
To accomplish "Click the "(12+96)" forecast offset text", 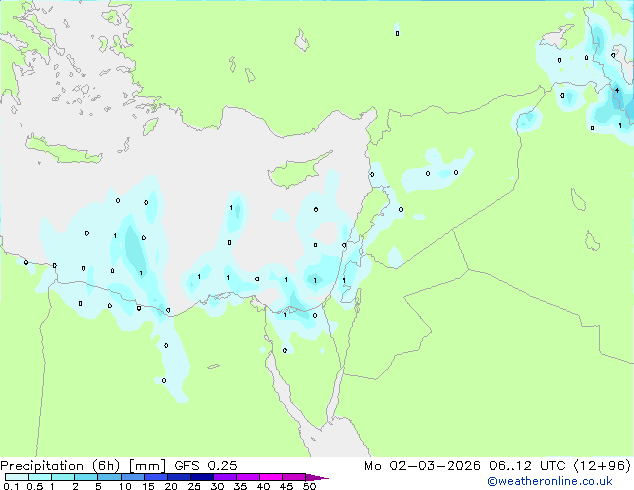I will pyautogui.click(x=602, y=466).
